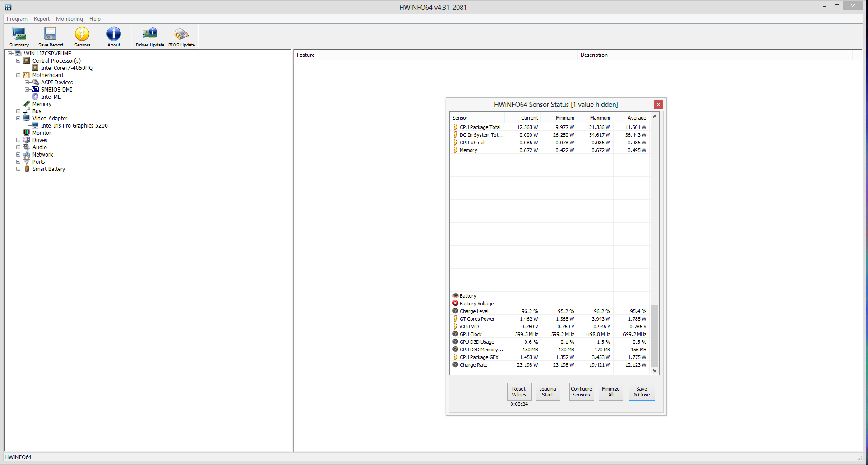Click the Central Processor(s) chip icon
Image resolution: width=868 pixels, height=465 pixels.
pos(27,61)
